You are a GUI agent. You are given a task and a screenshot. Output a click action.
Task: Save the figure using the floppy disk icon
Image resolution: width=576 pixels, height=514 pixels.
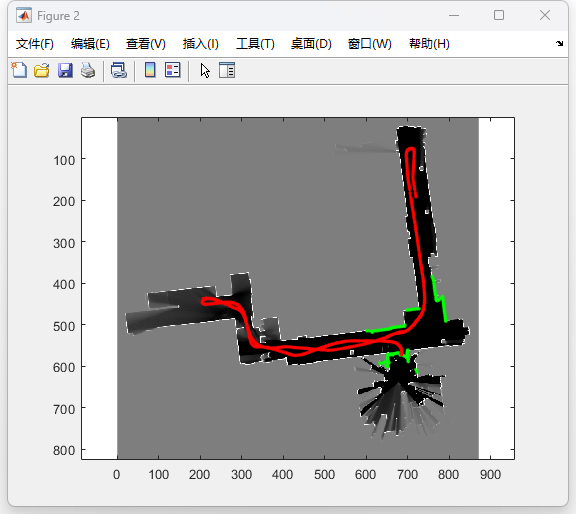point(65,70)
